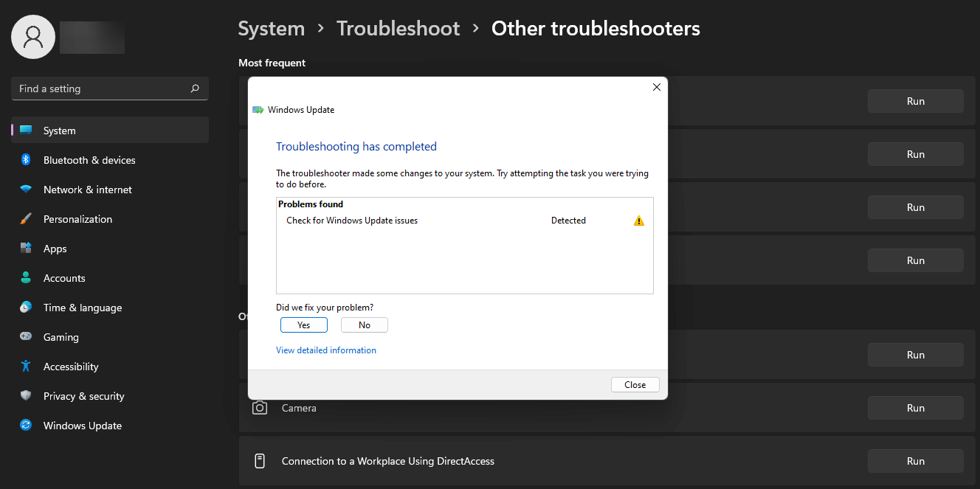The image size is (980, 489).
Task: Open Privacy & security settings
Action: click(x=110, y=396)
